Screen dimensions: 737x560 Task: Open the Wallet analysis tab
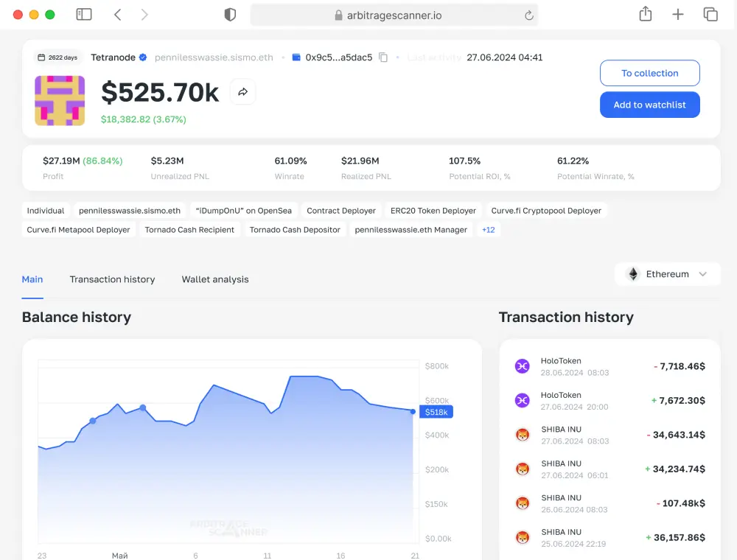(x=215, y=279)
